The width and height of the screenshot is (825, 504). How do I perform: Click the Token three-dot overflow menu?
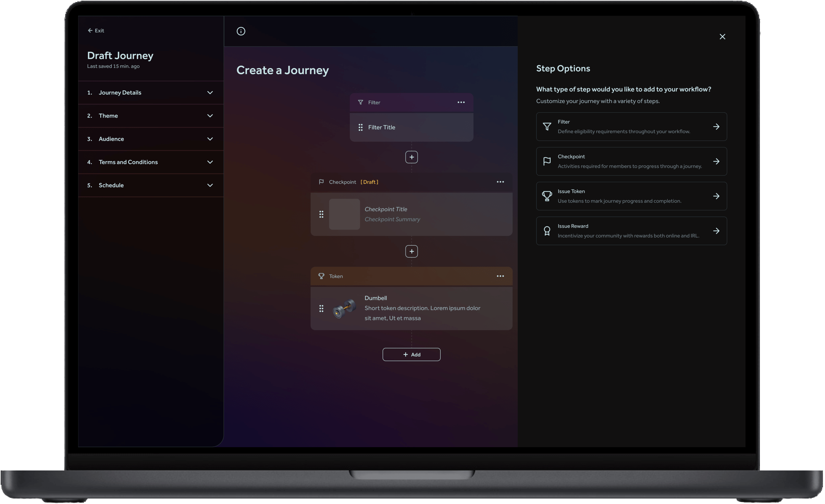tap(500, 276)
